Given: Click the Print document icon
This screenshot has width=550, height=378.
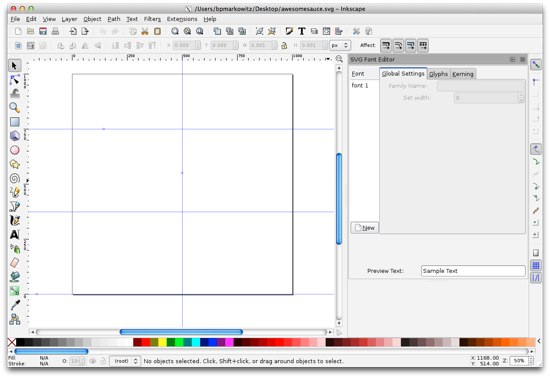Looking at the screenshot, I should (x=55, y=31).
